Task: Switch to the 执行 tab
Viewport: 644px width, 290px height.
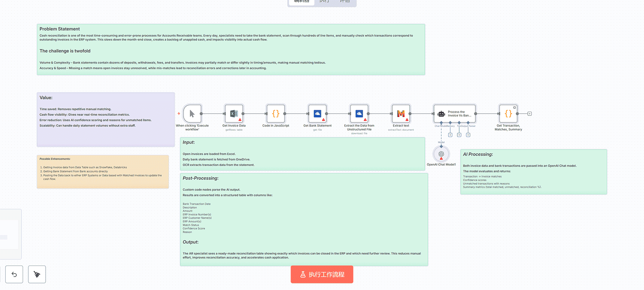Action: pos(324,2)
